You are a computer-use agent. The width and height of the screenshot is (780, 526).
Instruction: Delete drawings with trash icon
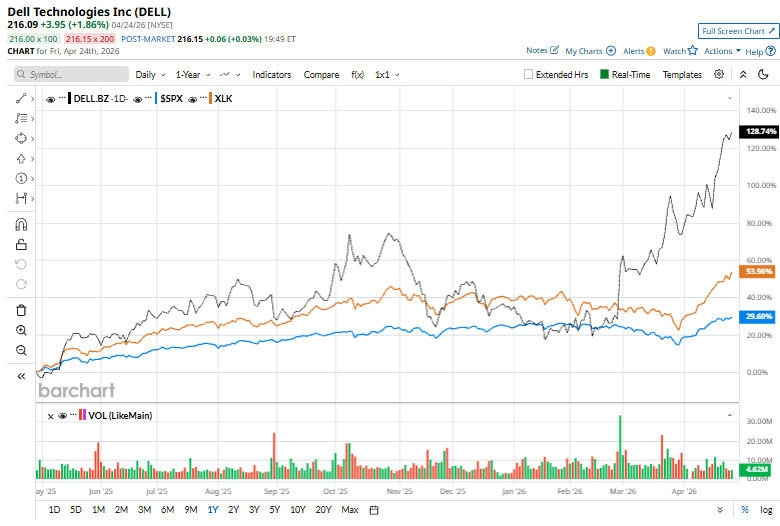21,311
